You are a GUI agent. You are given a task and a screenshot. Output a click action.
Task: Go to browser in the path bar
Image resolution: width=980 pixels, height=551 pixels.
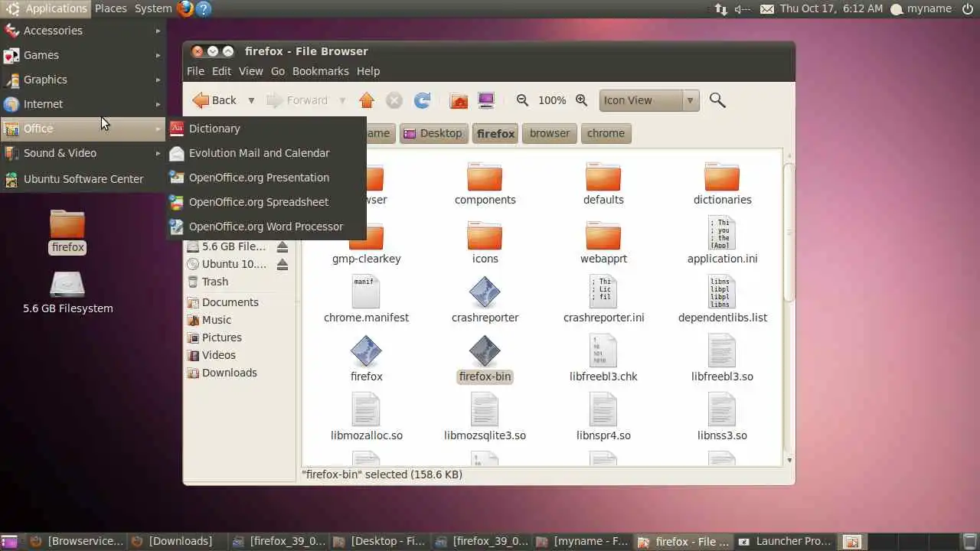[550, 133]
